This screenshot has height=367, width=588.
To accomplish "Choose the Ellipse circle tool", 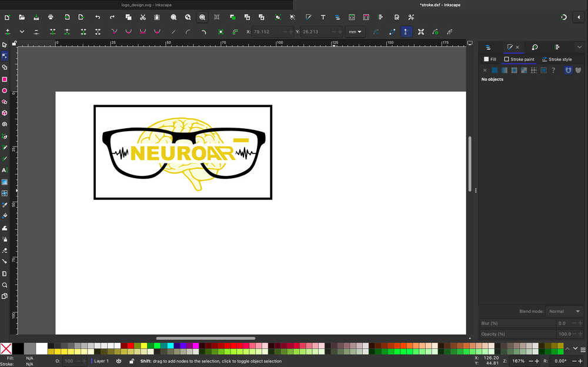I will pos(5,91).
